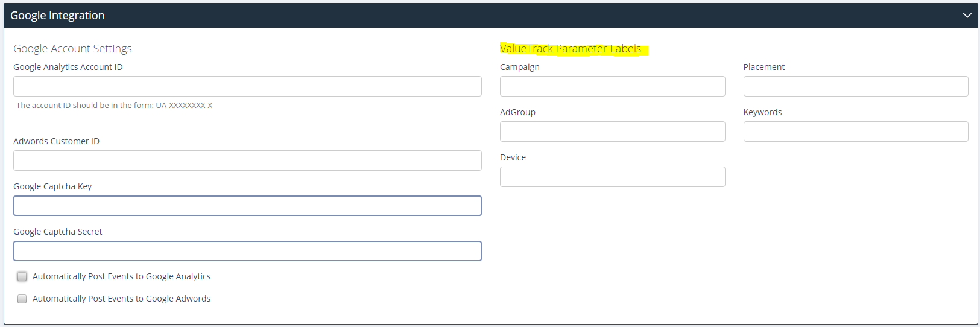Viewport: 980px width, 327px height.
Task: Select the Adwords Customer ID input
Action: (247, 160)
